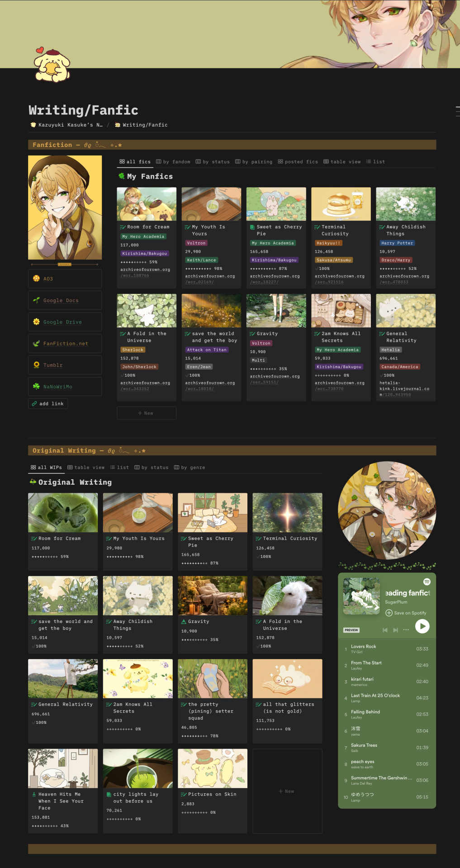Image resolution: width=460 pixels, height=868 pixels.
Task: Click the pencil icon on My Fanfics Room for Cream card
Action: [123, 227]
